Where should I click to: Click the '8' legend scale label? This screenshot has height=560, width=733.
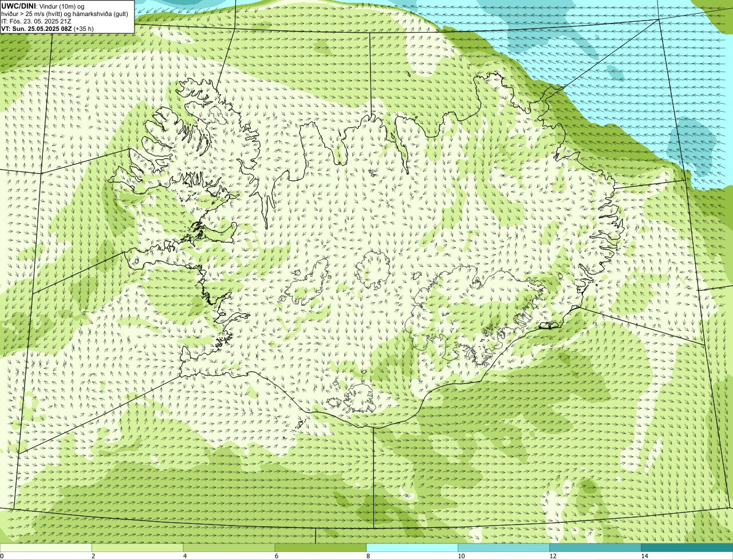[368, 556]
